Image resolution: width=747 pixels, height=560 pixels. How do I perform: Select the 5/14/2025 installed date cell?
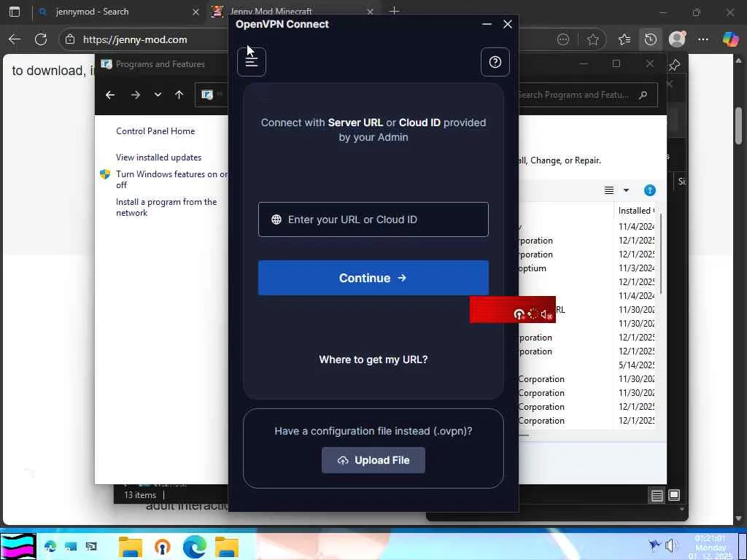(636, 365)
